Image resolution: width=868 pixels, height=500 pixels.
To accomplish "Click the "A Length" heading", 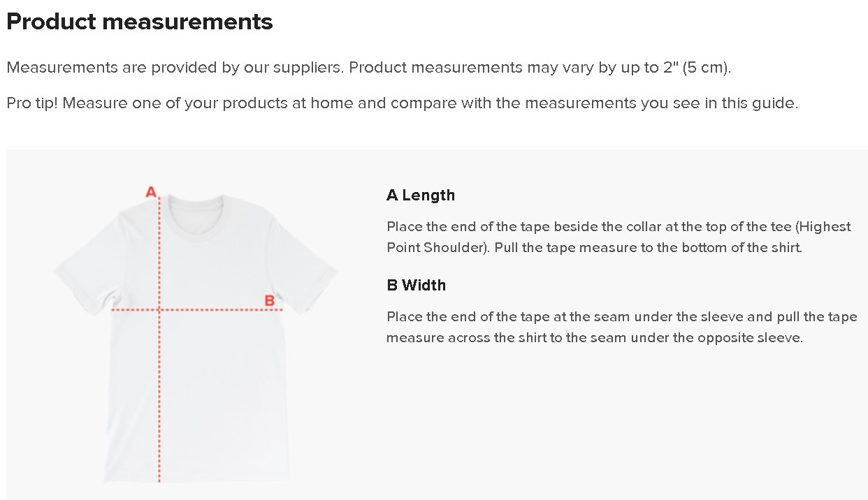I will click(421, 196).
